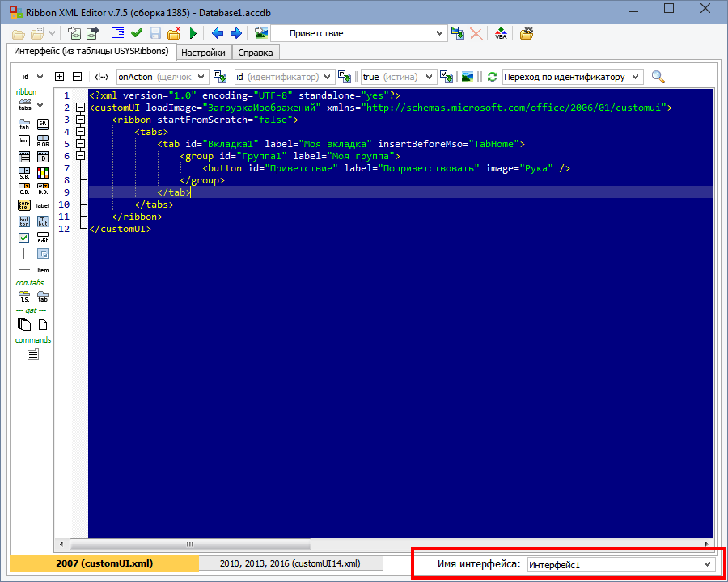Viewport: 728px width, 582px height.
Task: Click the horizontal scrollbar thumb
Action: 190,544
